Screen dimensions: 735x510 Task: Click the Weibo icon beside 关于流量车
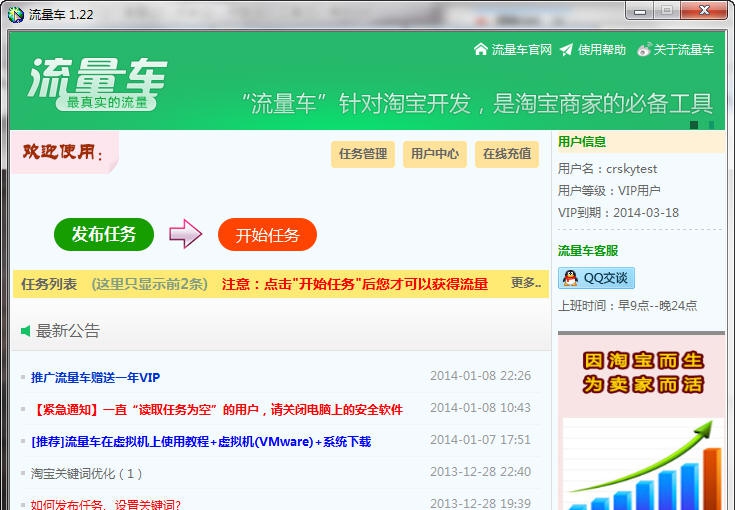644,49
